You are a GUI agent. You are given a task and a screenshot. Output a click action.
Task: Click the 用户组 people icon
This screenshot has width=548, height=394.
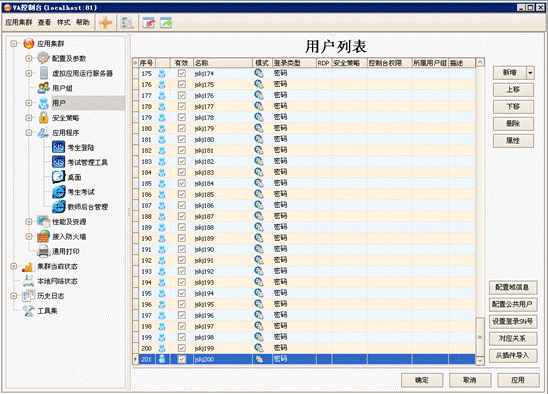tap(43, 88)
